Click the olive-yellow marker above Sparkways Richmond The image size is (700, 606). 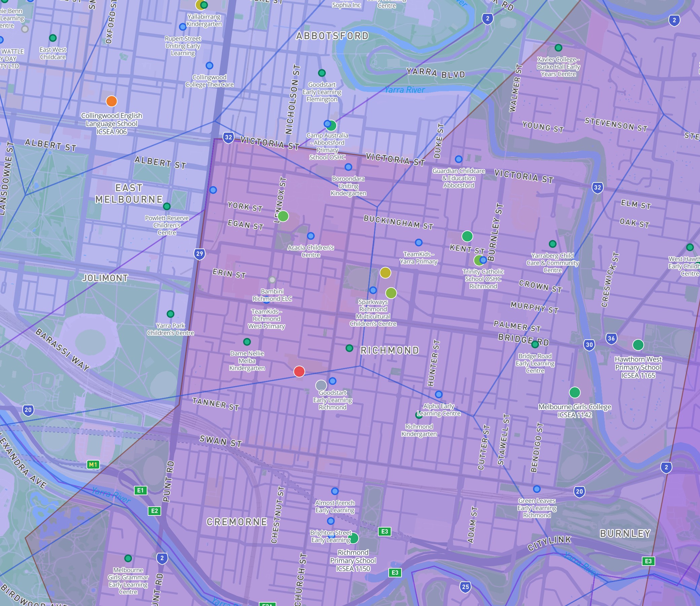385,273
